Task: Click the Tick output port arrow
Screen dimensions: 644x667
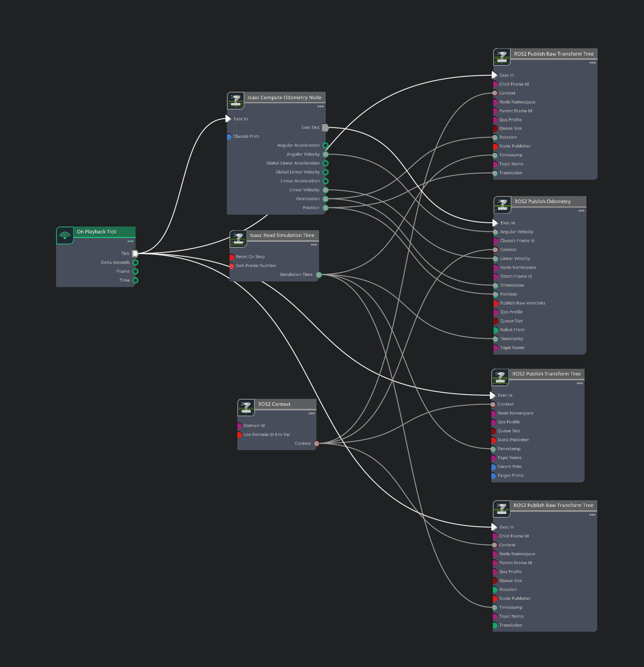Action: [x=135, y=253]
